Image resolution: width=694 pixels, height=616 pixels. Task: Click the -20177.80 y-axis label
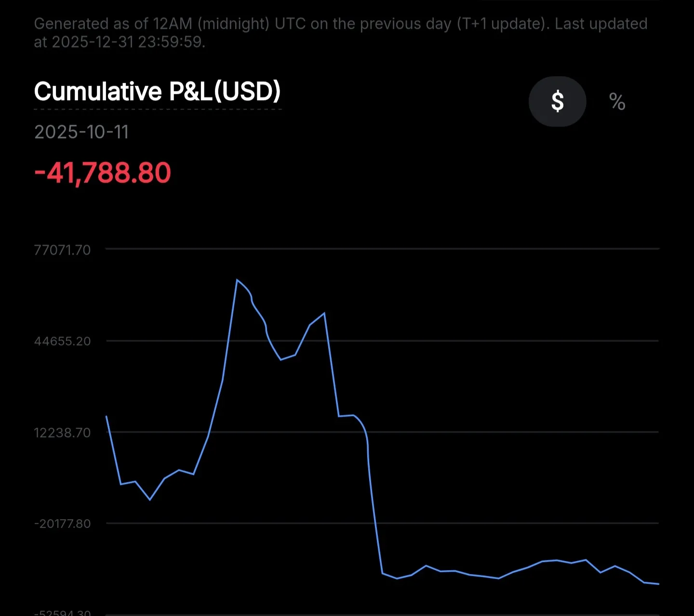62,524
